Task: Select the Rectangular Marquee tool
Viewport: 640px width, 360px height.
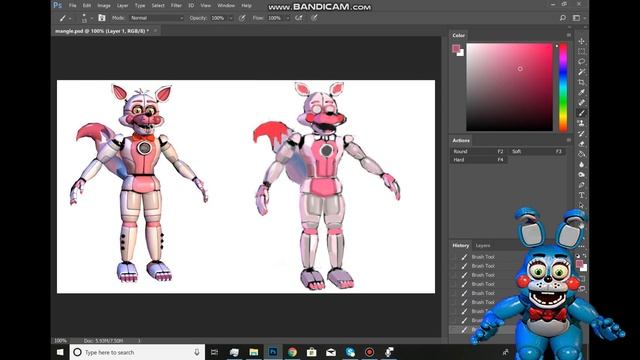Action: [x=581, y=51]
